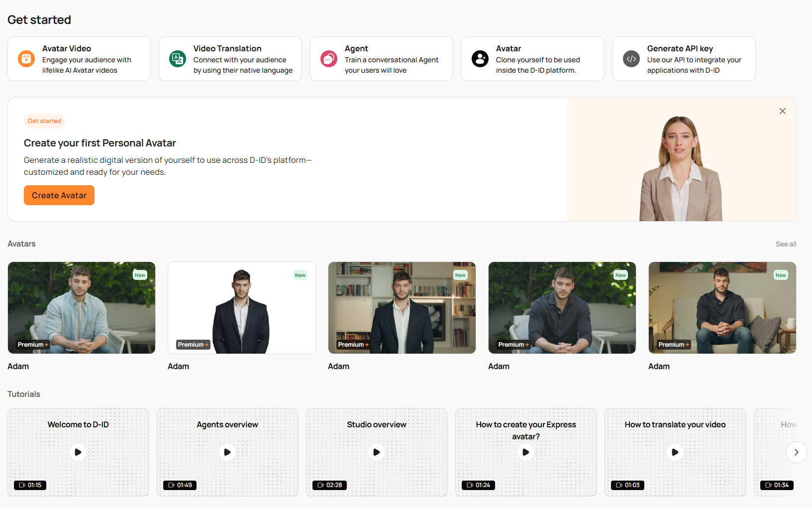Dismiss the Personal Avatar banner
The height and width of the screenshot is (508, 812).
[783, 111]
